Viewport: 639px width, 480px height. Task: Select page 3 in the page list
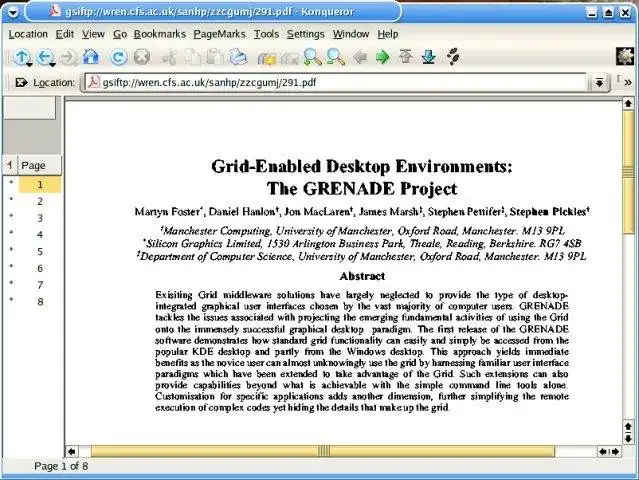point(40,218)
